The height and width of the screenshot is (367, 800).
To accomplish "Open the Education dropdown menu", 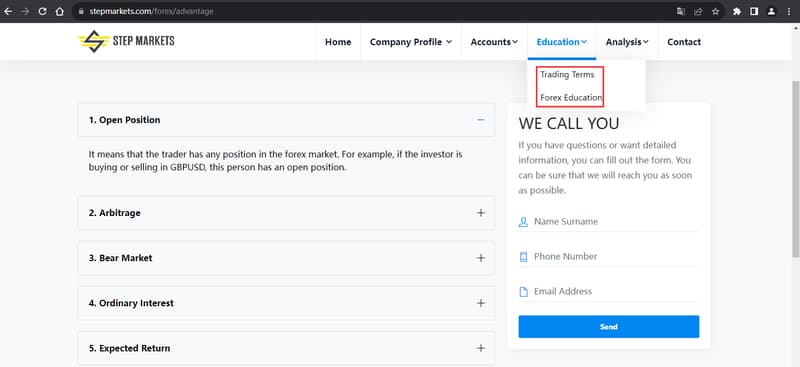I will pyautogui.click(x=562, y=42).
